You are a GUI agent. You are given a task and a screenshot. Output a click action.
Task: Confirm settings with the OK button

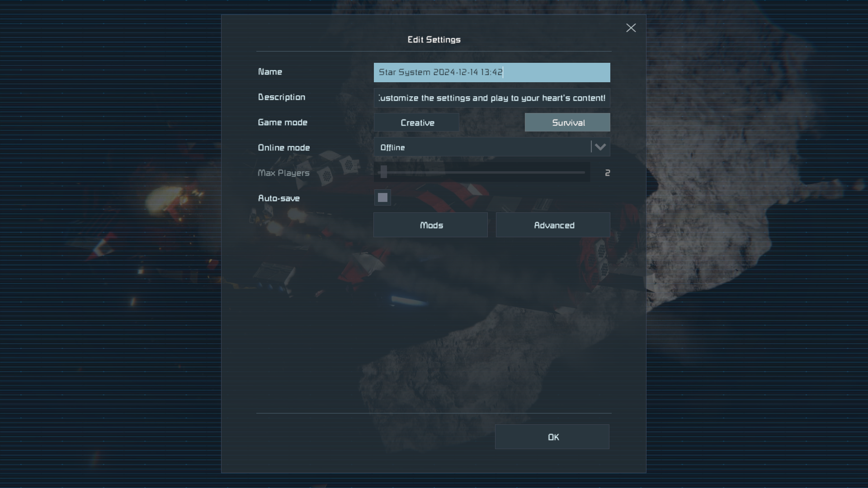pos(552,437)
